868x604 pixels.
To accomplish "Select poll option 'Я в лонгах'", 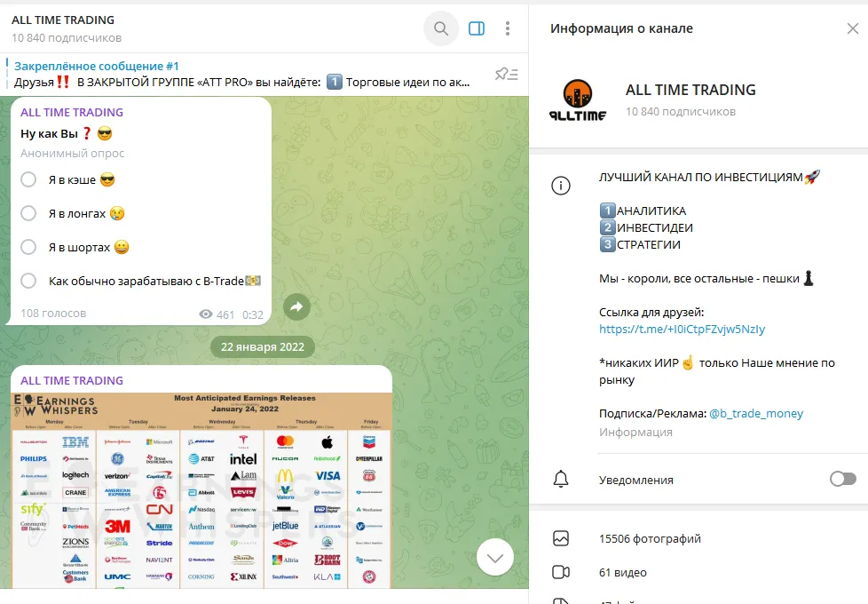I will (x=28, y=213).
